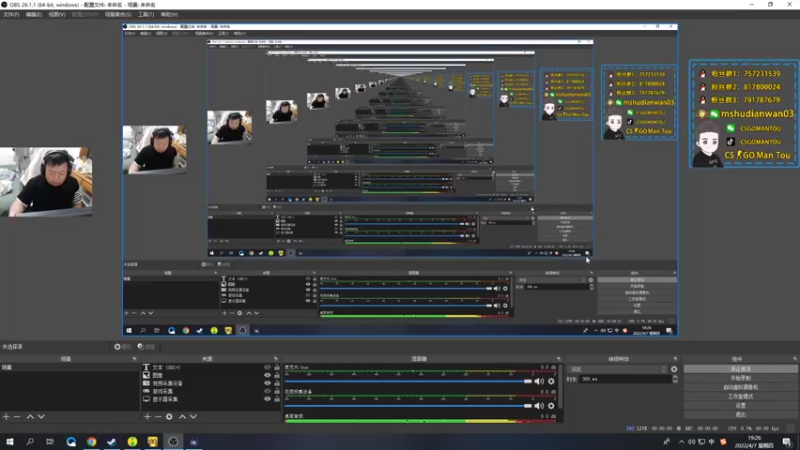Screen dimensions: 800x450
Task: Toggle visibility of 游戏采集 source
Action: coord(267,391)
